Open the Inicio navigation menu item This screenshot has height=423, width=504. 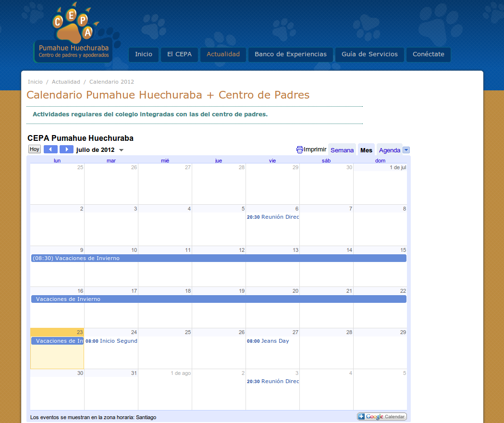144,54
